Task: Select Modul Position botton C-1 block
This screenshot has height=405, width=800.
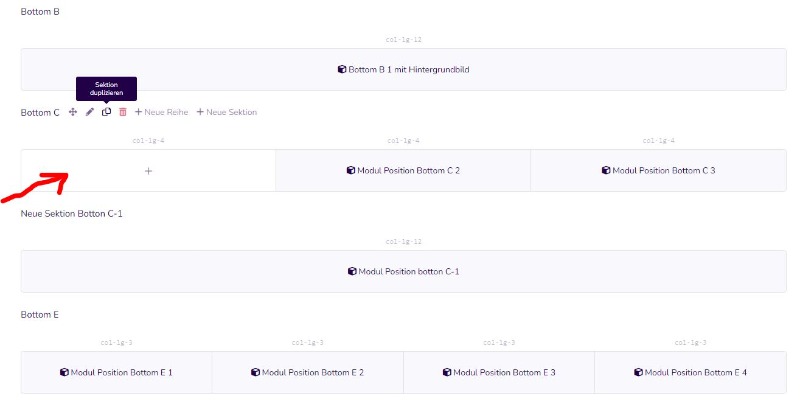Action: pos(404,271)
